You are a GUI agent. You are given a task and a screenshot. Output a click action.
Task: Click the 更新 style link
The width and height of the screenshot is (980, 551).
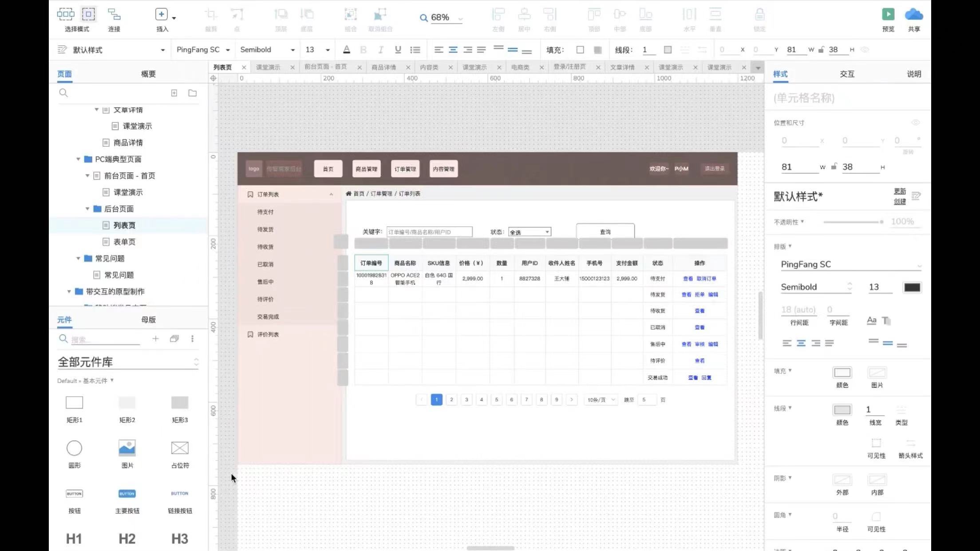click(899, 191)
